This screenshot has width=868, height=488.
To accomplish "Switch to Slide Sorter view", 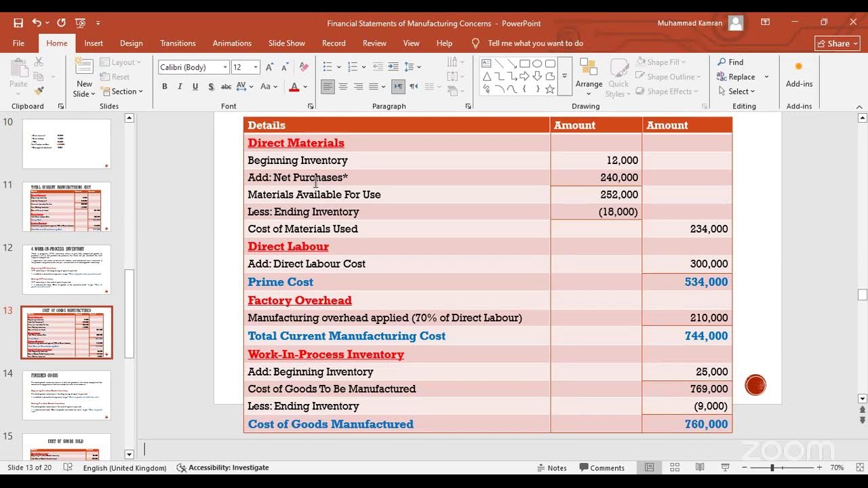I will pyautogui.click(x=675, y=468).
